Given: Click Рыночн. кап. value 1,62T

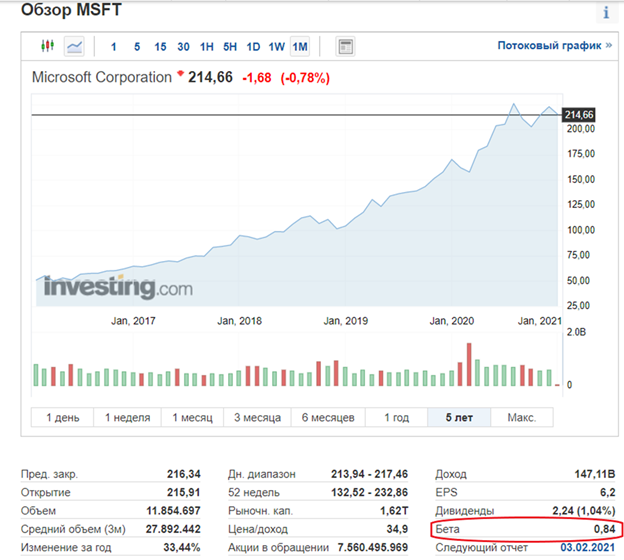Looking at the screenshot, I should pos(394,511).
